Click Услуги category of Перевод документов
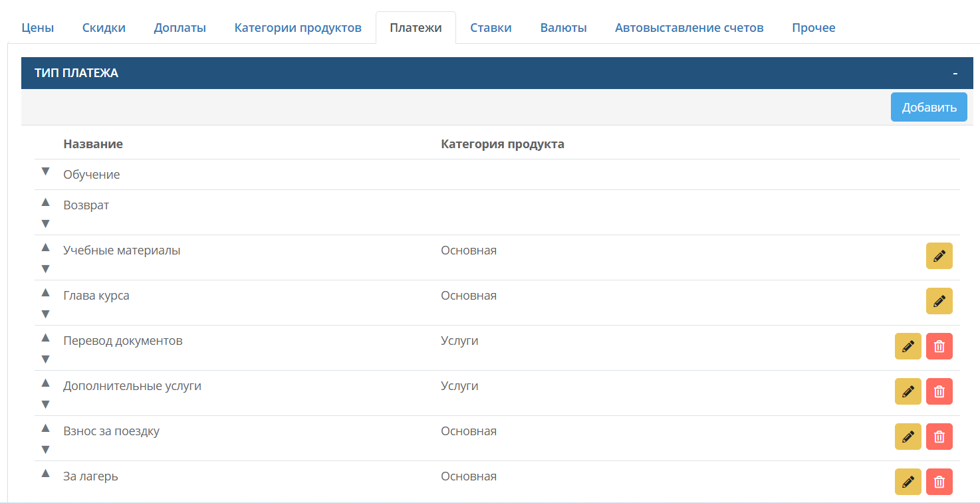The image size is (980, 503). point(459,341)
